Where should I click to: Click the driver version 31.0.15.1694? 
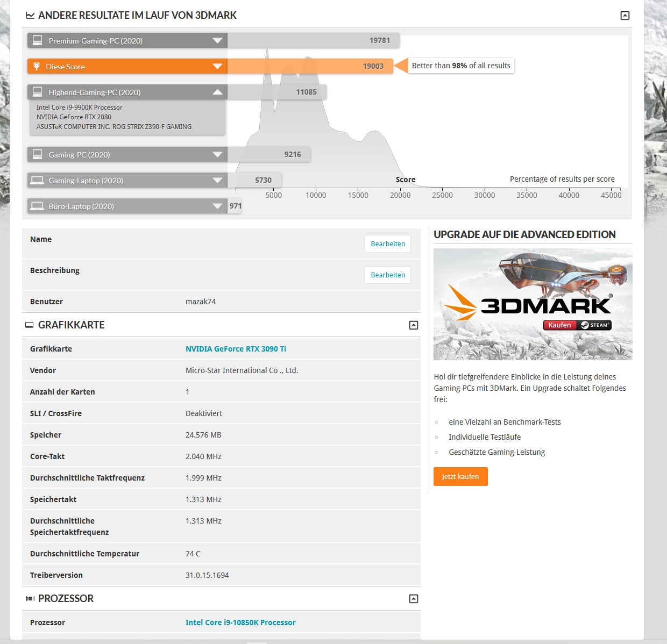tap(207, 575)
